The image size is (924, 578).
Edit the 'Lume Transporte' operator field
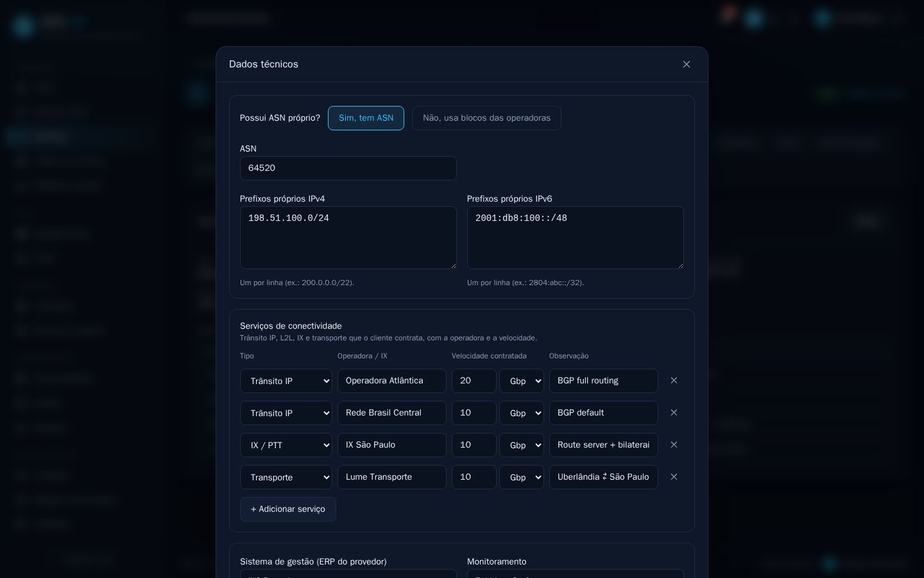pyautogui.click(x=392, y=477)
